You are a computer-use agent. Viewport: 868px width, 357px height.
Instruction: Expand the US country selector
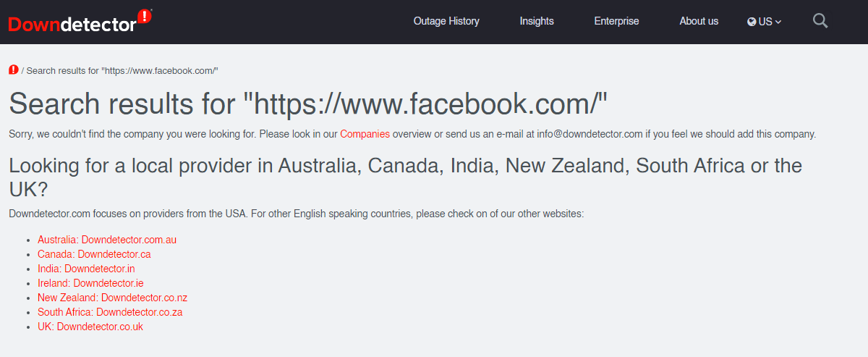(x=765, y=22)
